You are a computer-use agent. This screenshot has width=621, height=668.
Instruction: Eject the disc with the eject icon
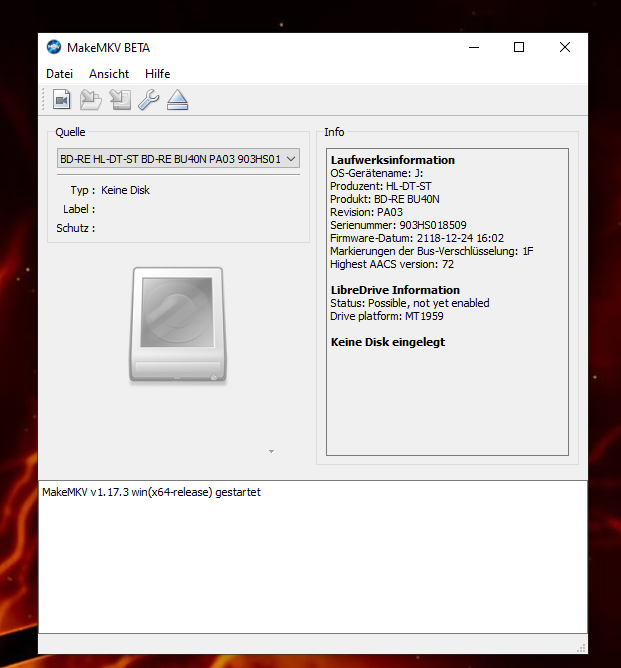click(178, 100)
